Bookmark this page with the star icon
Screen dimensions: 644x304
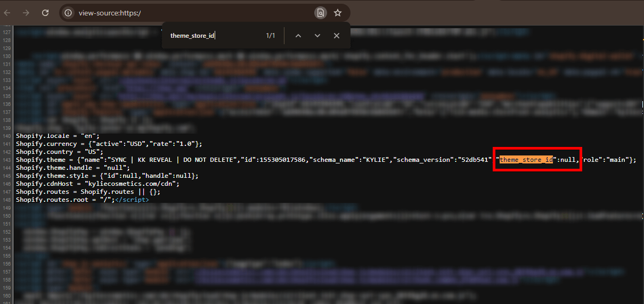click(338, 13)
